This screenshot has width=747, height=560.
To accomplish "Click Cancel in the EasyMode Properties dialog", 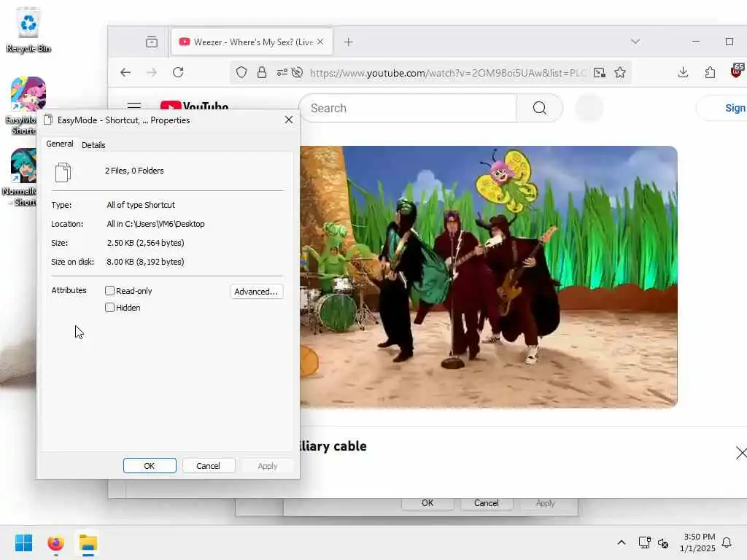I will pyautogui.click(x=208, y=466).
